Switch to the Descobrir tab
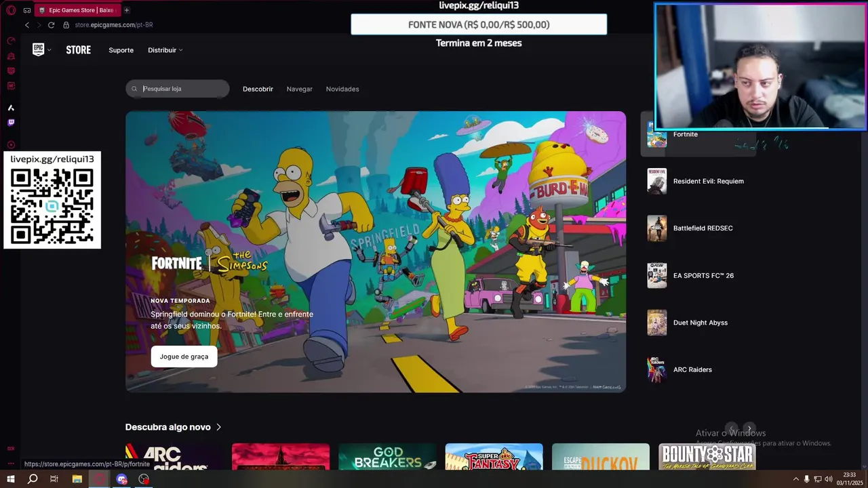 pyautogui.click(x=258, y=89)
